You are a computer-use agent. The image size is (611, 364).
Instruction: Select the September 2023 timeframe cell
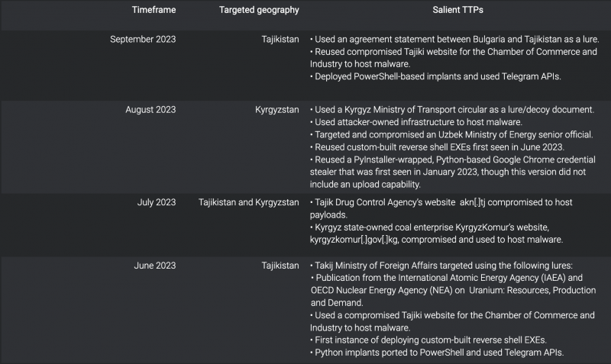click(x=143, y=39)
